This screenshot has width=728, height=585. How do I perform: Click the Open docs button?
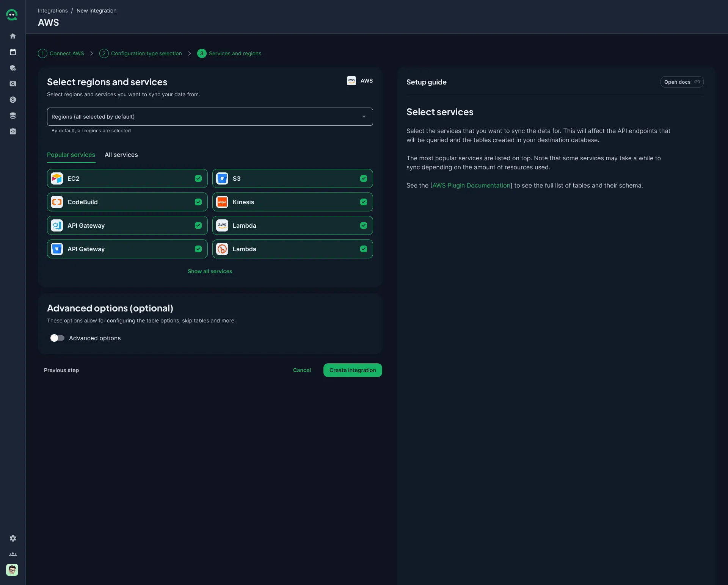[681, 82]
